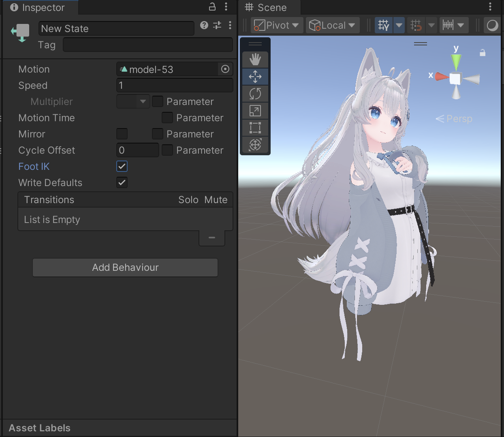Toggle the scene draw mode circle
The width and height of the screenshot is (504, 437).
click(492, 25)
